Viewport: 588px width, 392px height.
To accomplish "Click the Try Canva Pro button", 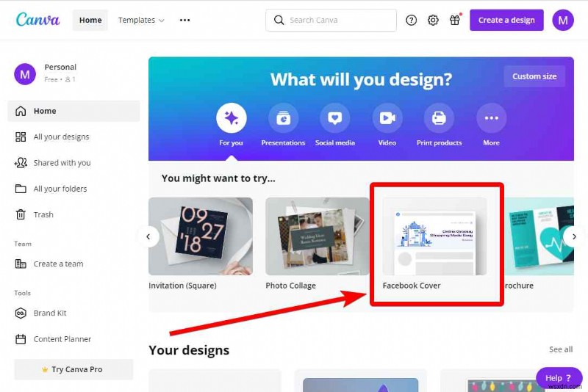I will 73,369.
